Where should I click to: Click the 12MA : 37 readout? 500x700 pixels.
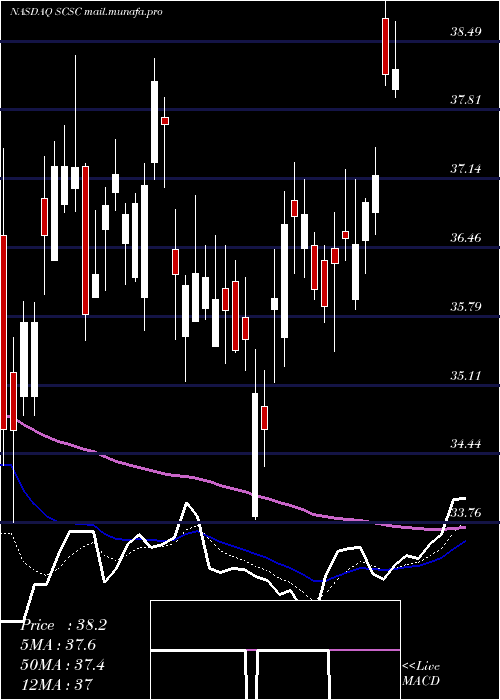point(56,684)
